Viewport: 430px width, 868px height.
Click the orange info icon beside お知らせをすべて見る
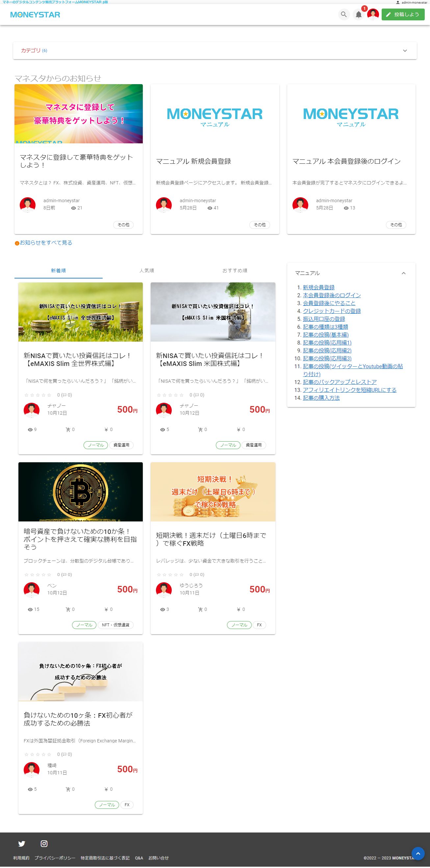click(x=17, y=243)
